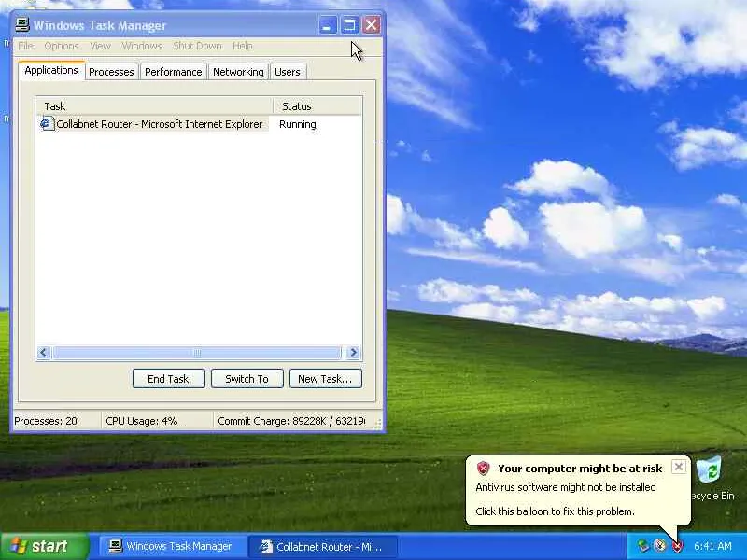
Task: Open the Shut Down menu
Action: (x=197, y=46)
